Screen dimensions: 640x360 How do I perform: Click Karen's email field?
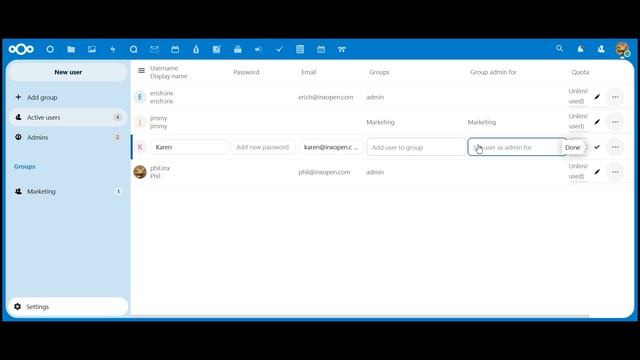pos(331,147)
